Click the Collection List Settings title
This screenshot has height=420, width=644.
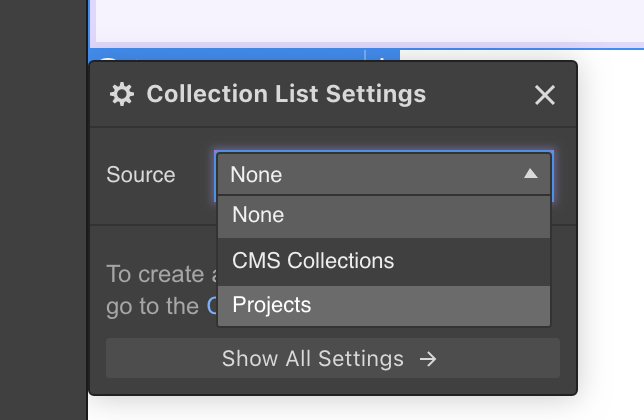[x=286, y=94]
